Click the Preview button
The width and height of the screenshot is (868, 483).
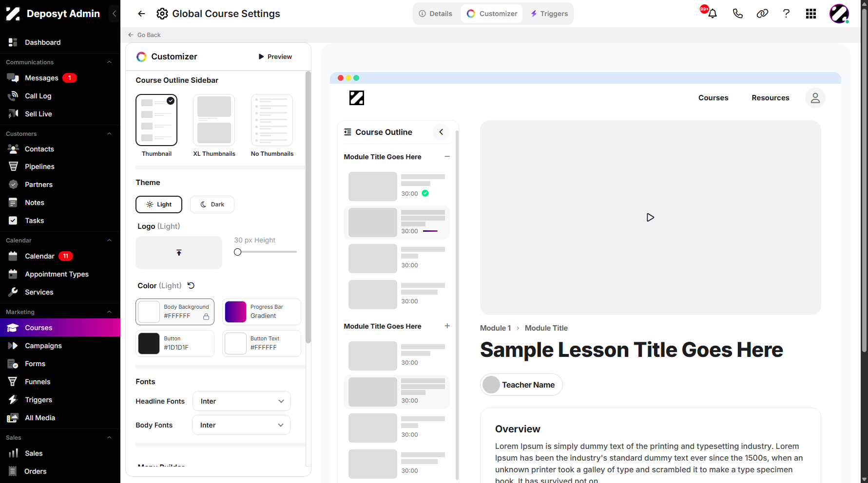point(275,57)
